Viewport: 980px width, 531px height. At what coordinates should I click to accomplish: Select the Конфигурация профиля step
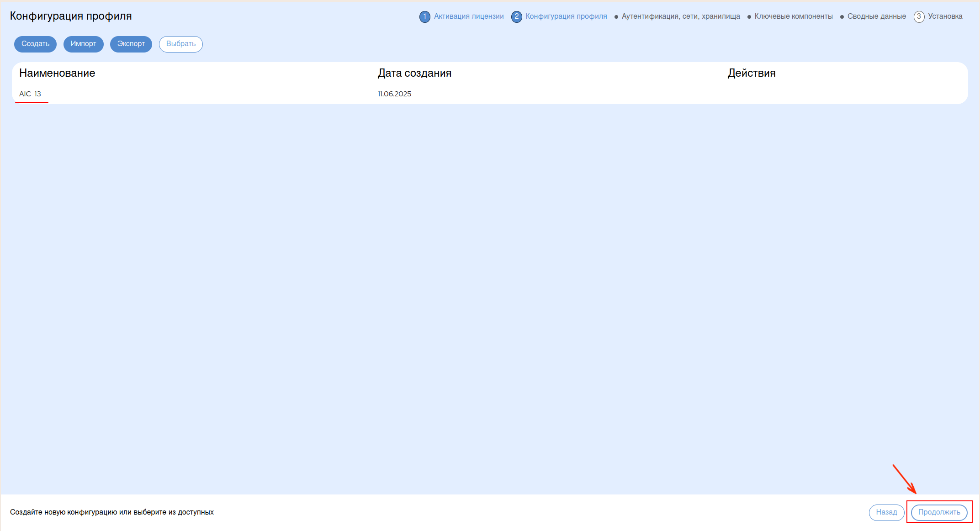pos(566,16)
